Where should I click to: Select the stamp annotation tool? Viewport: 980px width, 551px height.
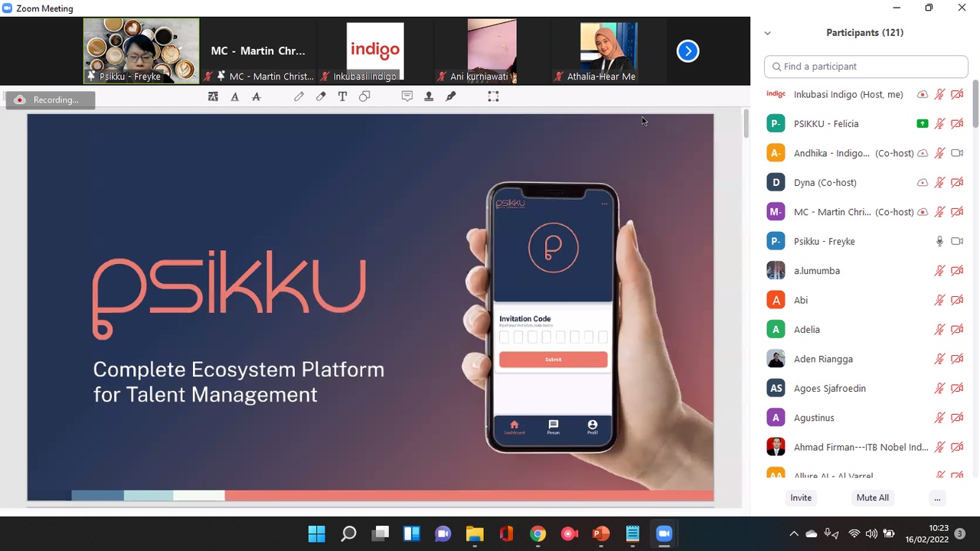429,96
